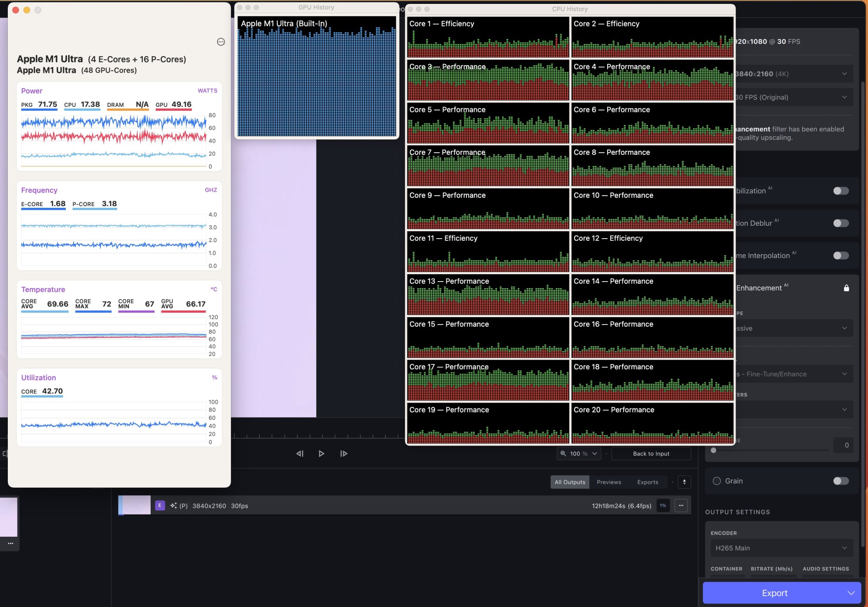The image size is (868, 607).
Task: Enable the Grain toggle
Action: (x=841, y=481)
